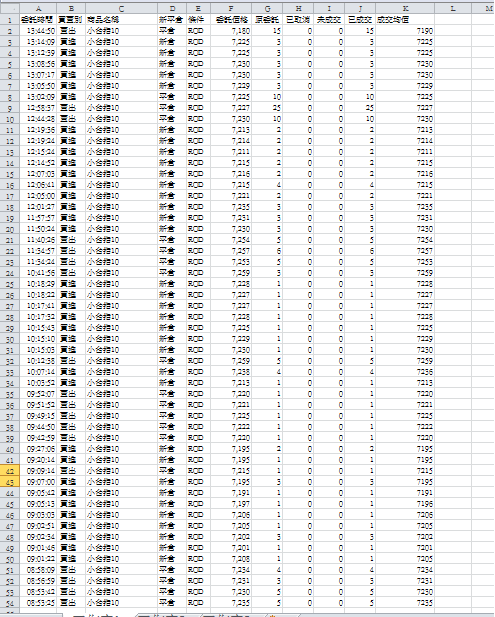Select highlighted row 43 header

9,482
